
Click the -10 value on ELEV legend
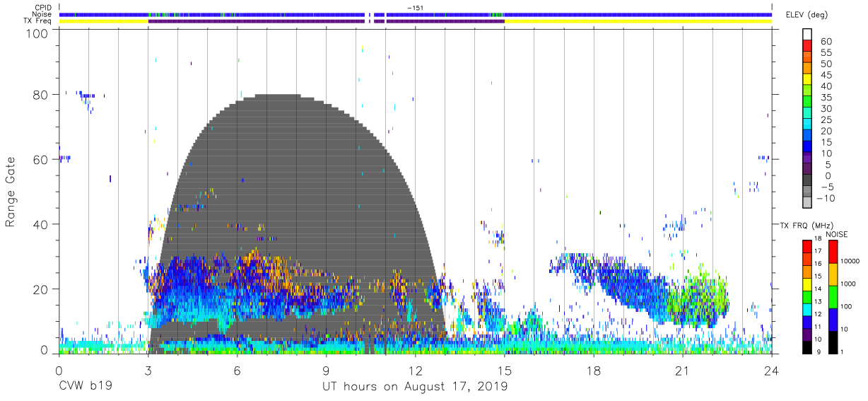click(x=827, y=198)
